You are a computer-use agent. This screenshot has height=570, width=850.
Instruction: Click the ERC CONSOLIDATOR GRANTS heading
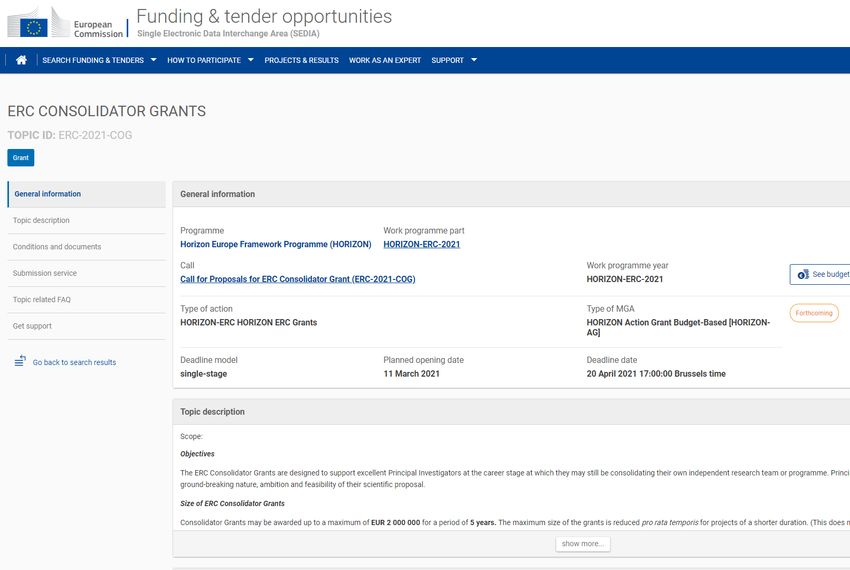pos(107,111)
